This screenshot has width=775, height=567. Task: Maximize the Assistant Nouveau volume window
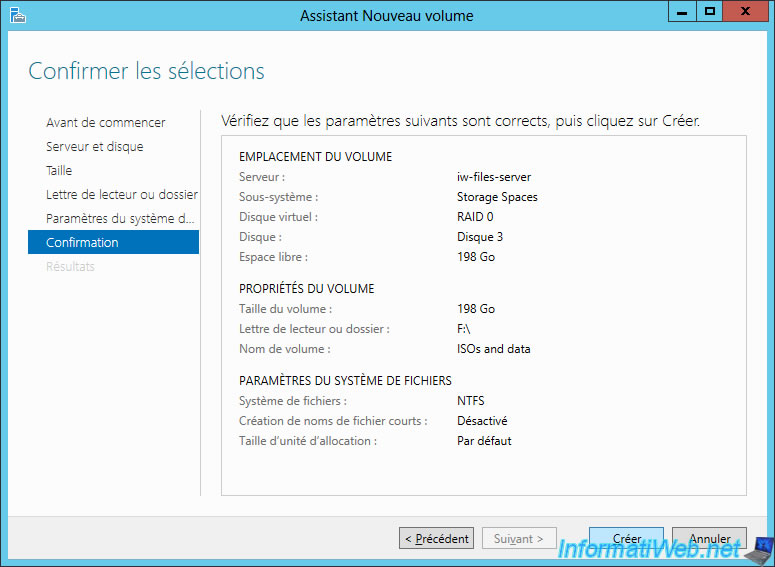point(710,11)
